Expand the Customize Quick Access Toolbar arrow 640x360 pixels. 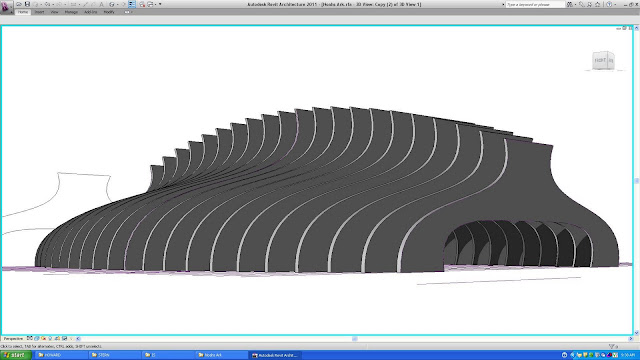[160, 4]
